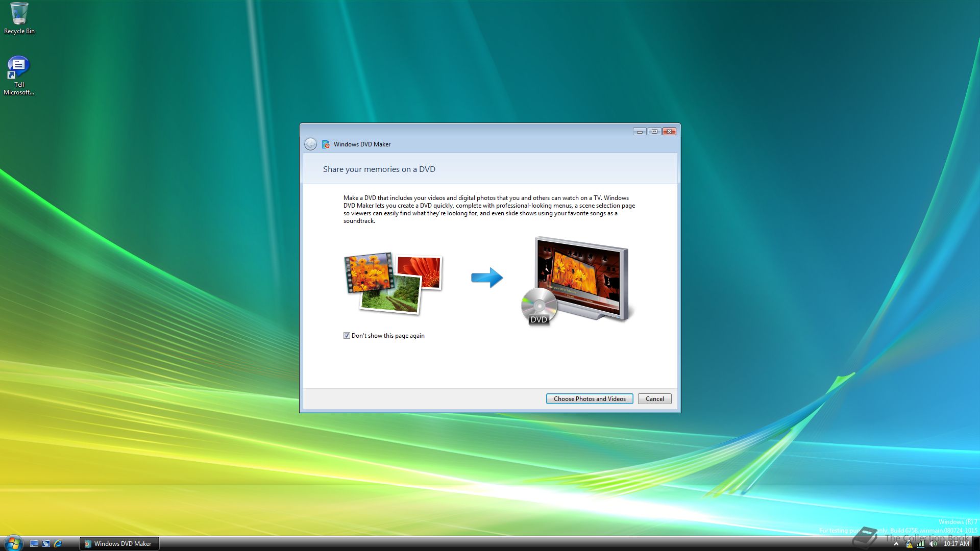Open the network signal tray icon
Screen dimensions: 980x551
pyautogui.click(x=921, y=544)
